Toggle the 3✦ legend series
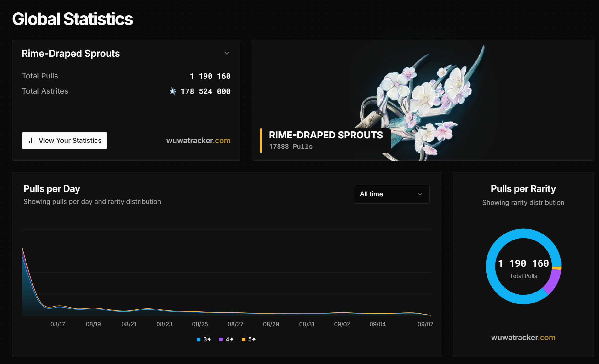This screenshot has height=364, width=599. [204, 339]
